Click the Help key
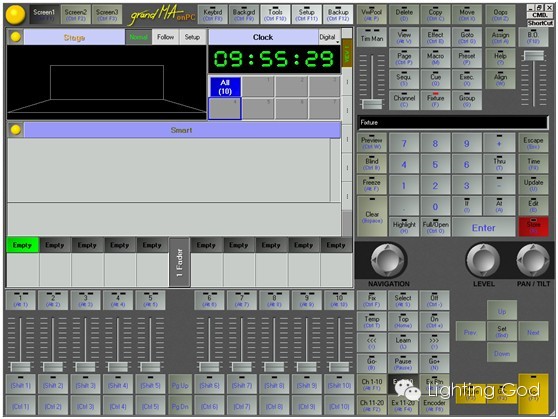The image size is (558, 419). [500, 59]
